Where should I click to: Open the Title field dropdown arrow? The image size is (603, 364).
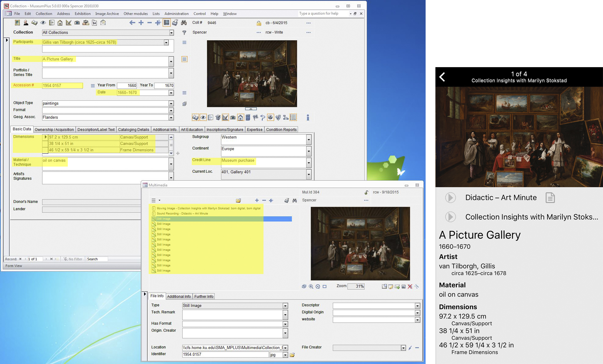tap(171, 62)
